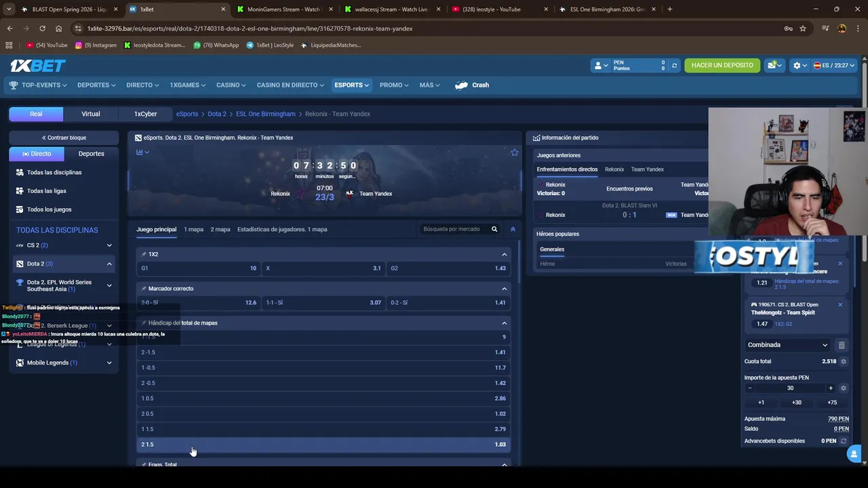
Task: Go to browser home page
Action: (x=58, y=28)
